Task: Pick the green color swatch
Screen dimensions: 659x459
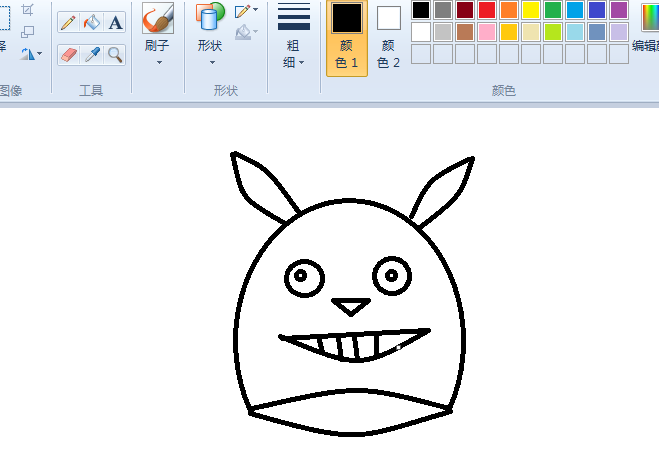Action: (553, 10)
